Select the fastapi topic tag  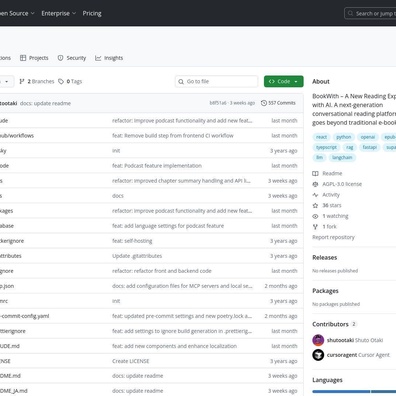point(369,147)
